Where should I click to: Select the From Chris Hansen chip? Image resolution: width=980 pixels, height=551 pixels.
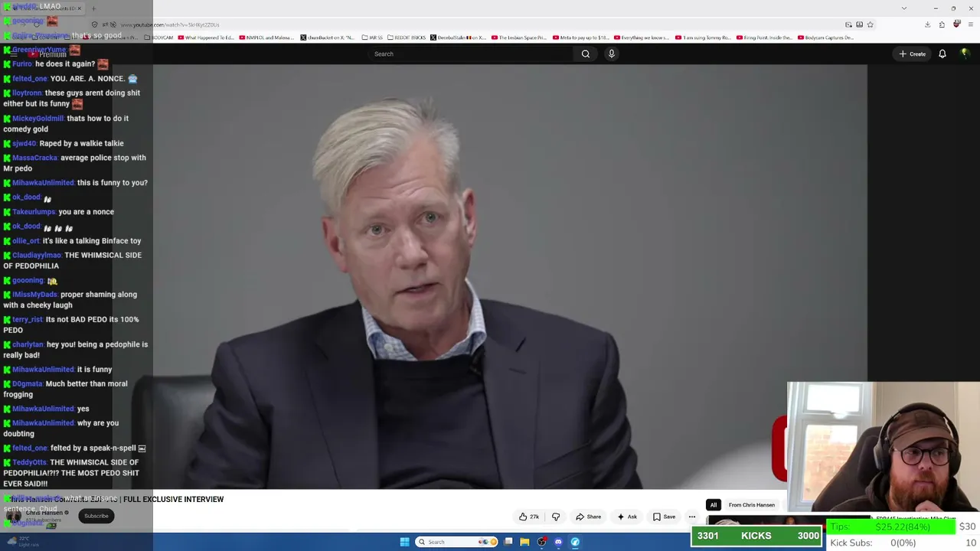tap(752, 505)
